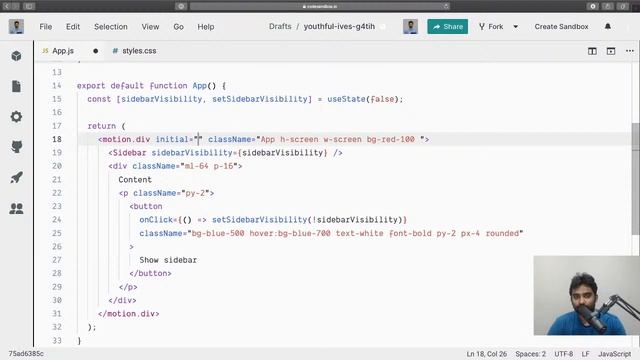Open the Go menu
640x360 pixels.
(x=178, y=27)
